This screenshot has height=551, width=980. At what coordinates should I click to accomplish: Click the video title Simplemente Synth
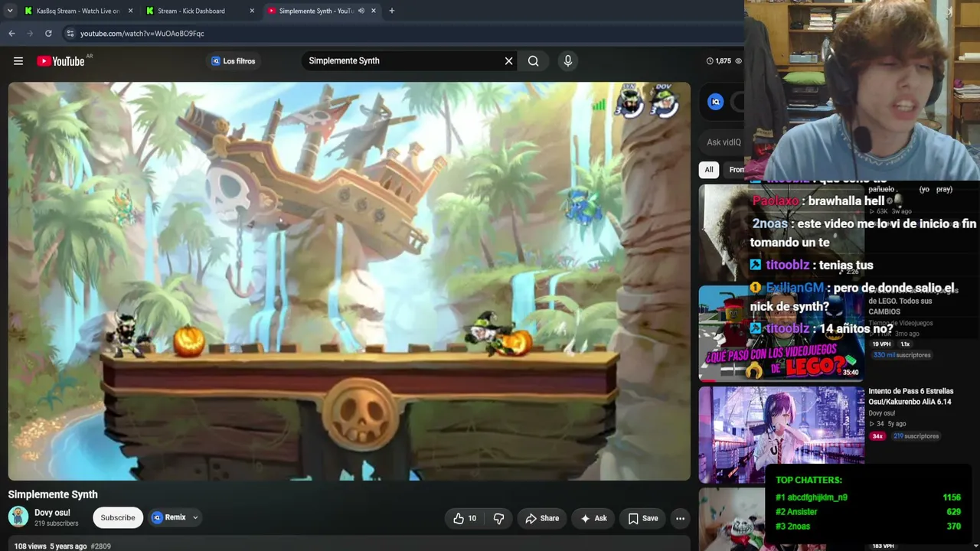point(53,494)
